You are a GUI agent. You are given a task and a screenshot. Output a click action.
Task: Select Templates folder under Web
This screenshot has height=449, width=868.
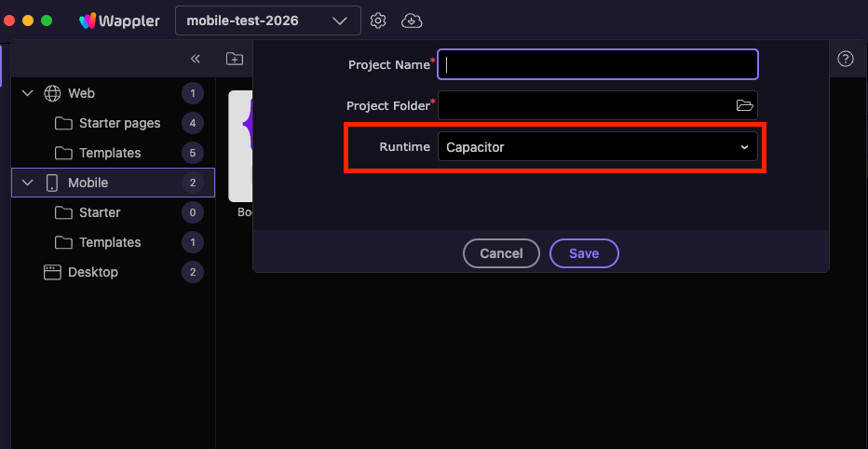pyautogui.click(x=110, y=153)
